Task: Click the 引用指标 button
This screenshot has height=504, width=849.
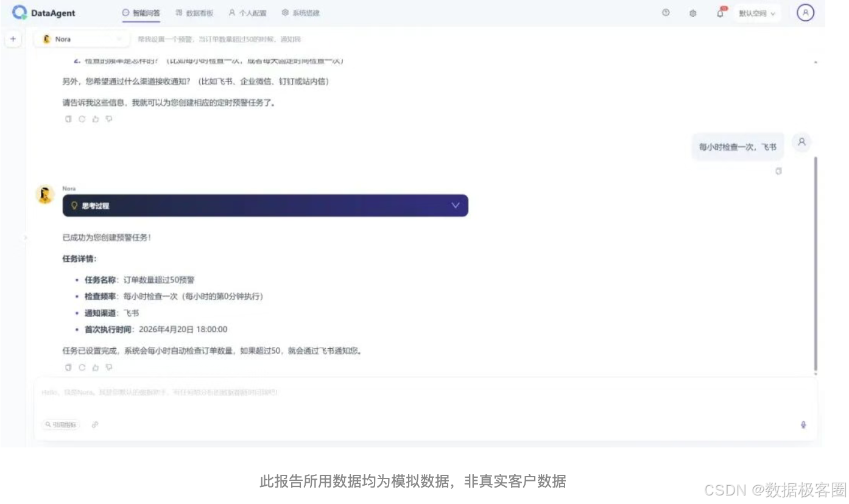Action: [x=61, y=425]
